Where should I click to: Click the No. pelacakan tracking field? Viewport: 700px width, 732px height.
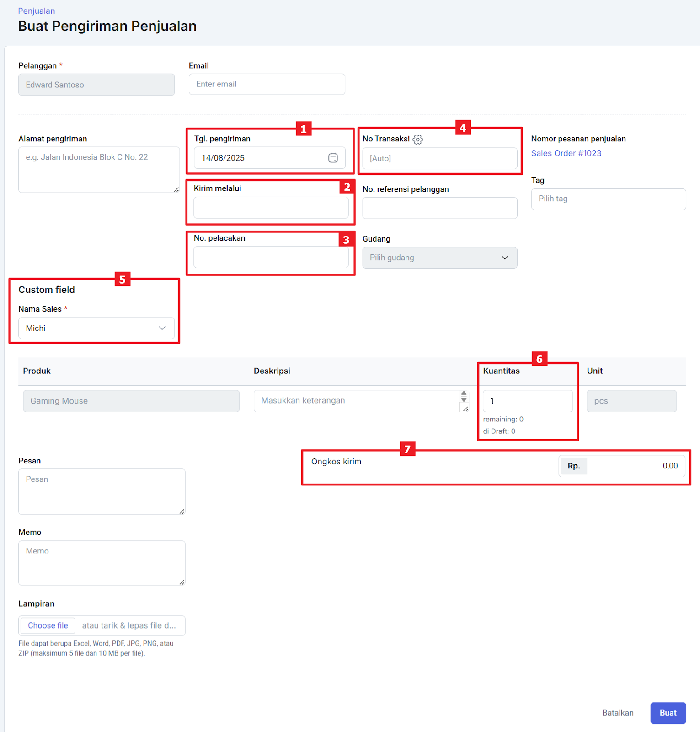pyautogui.click(x=271, y=258)
